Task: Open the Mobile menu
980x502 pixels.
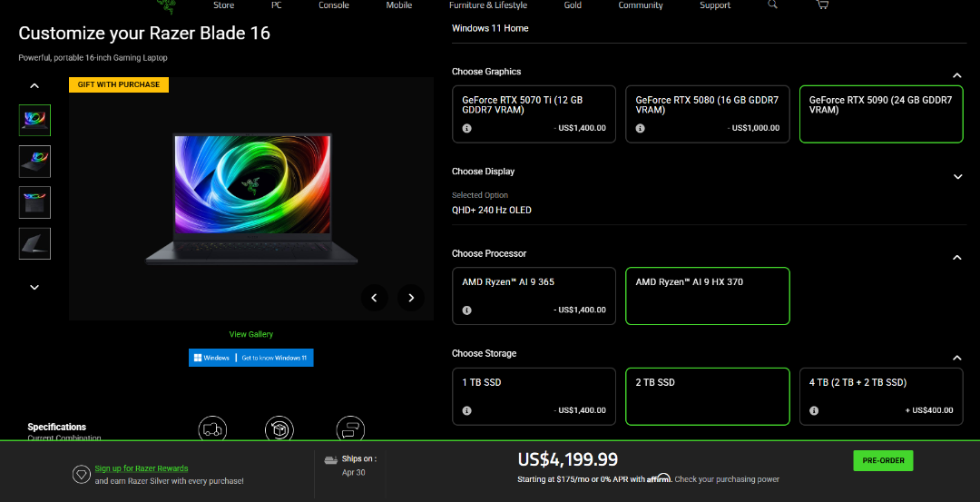Action: pos(398,5)
